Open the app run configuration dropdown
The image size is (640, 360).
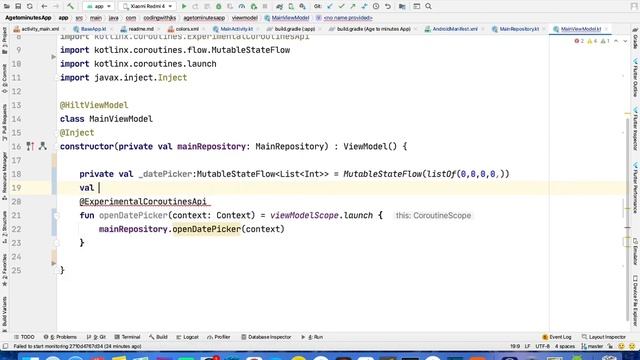pos(98,7)
